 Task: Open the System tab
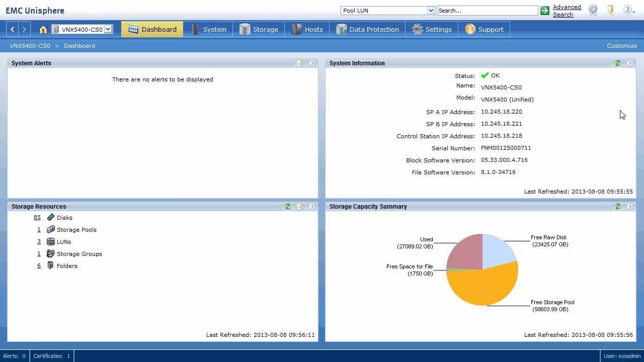(x=209, y=29)
